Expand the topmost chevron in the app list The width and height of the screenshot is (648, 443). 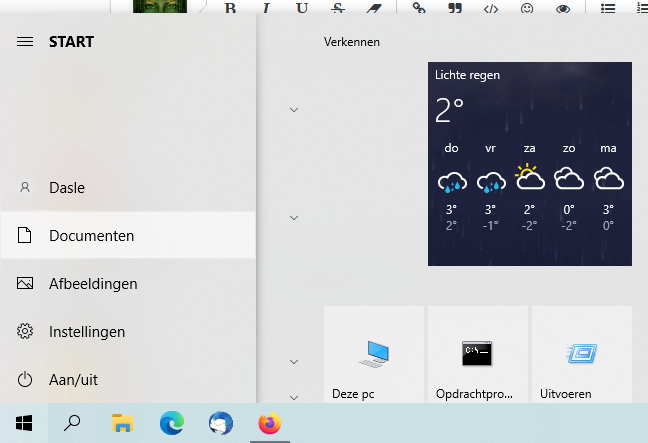pyautogui.click(x=294, y=110)
